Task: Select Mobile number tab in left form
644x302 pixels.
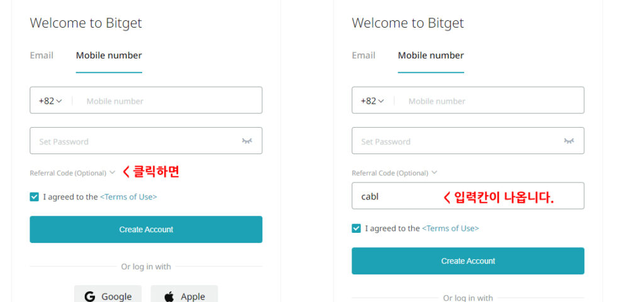Action: tap(109, 55)
